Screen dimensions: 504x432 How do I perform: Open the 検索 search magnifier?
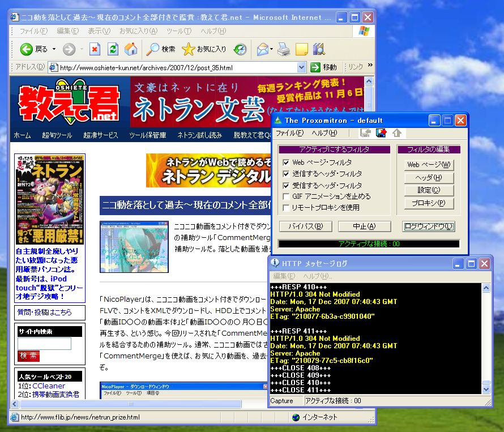[153, 49]
